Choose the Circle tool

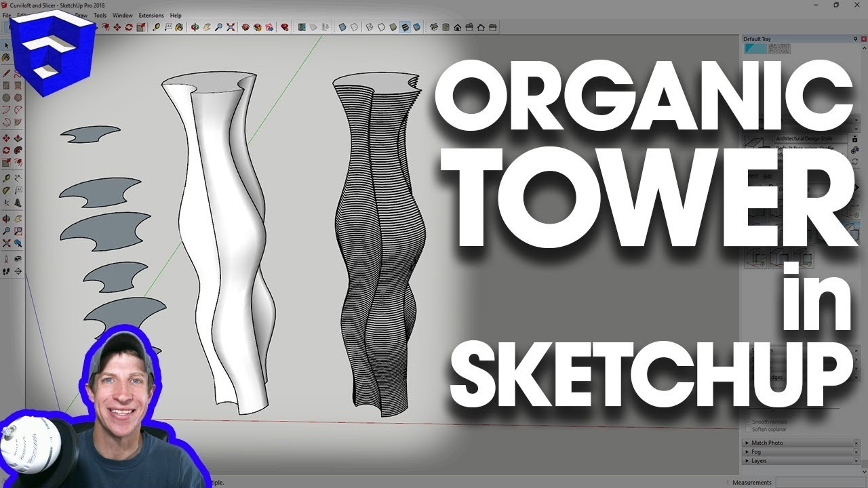click(x=6, y=98)
